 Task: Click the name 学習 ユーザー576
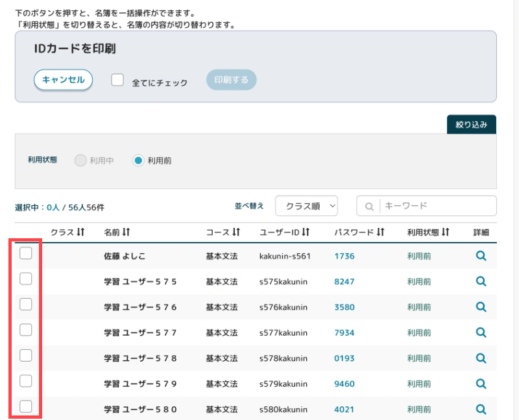140,307
